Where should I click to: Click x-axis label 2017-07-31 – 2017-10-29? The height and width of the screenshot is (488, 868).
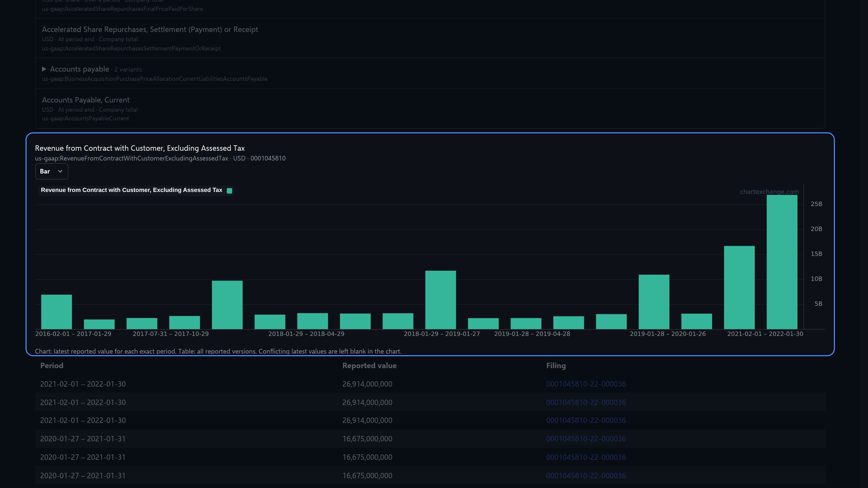(x=171, y=334)
